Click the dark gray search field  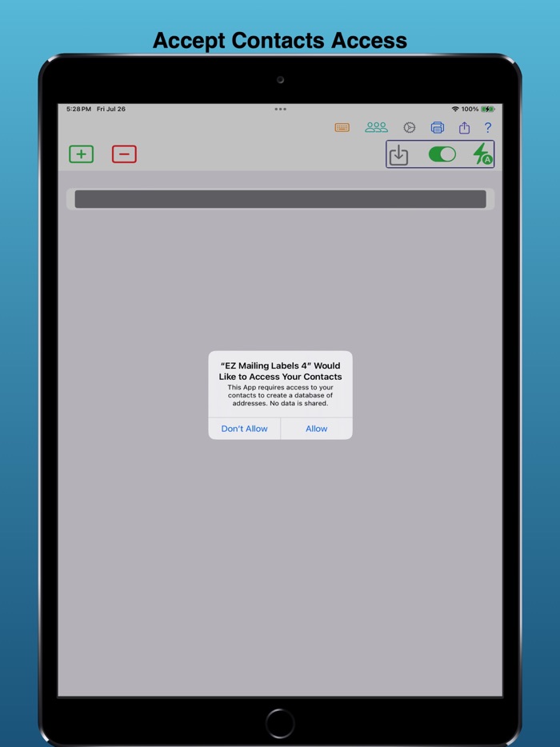coord(280,199)
